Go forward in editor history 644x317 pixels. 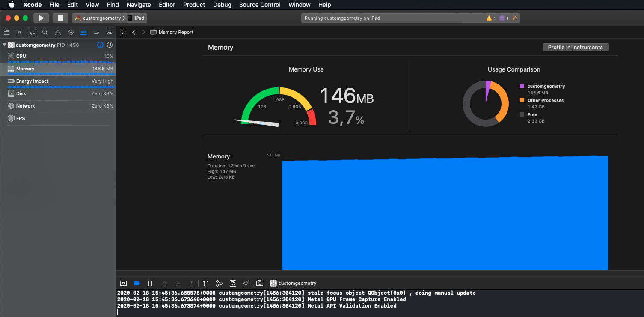(143, 32)
